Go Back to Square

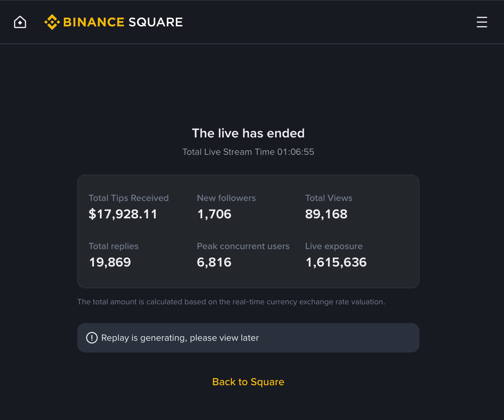point(248,382)
